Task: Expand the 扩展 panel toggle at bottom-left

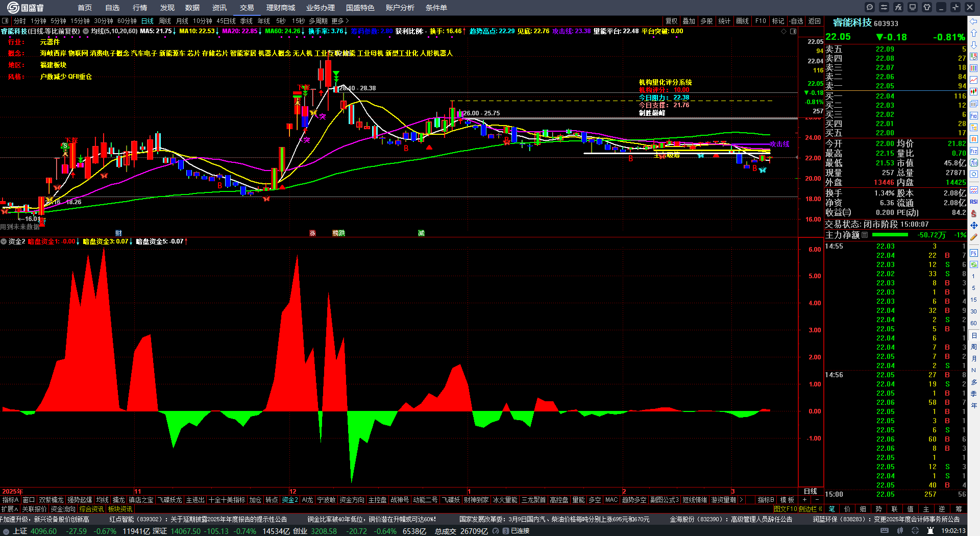Action: tap(10, 509)
